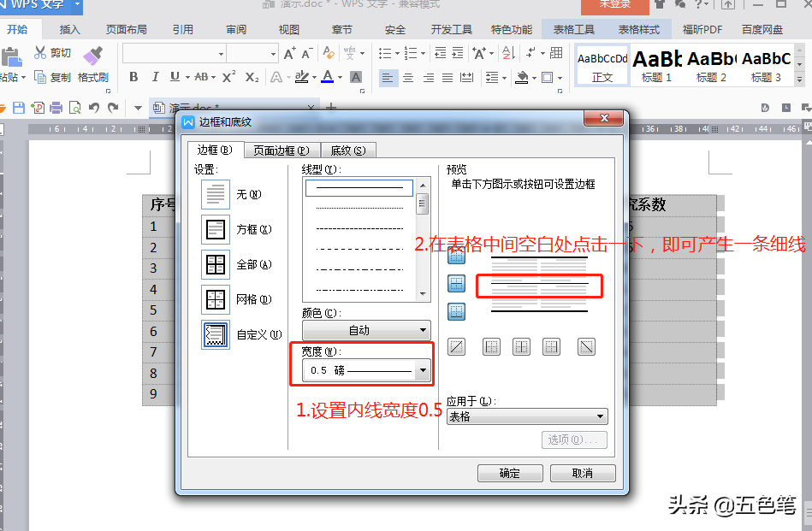Decrease font size with the A- icon
The image size is (812, 531).
(x=307, y=53)
